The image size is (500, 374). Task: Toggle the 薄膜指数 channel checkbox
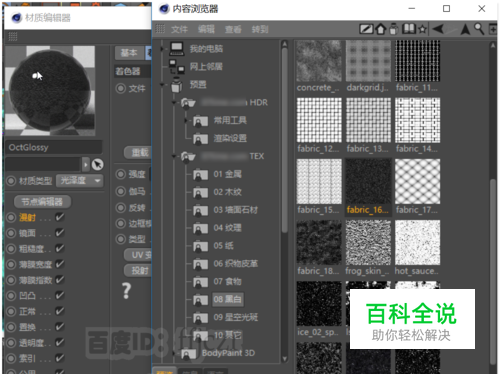[x=60, y=280]
